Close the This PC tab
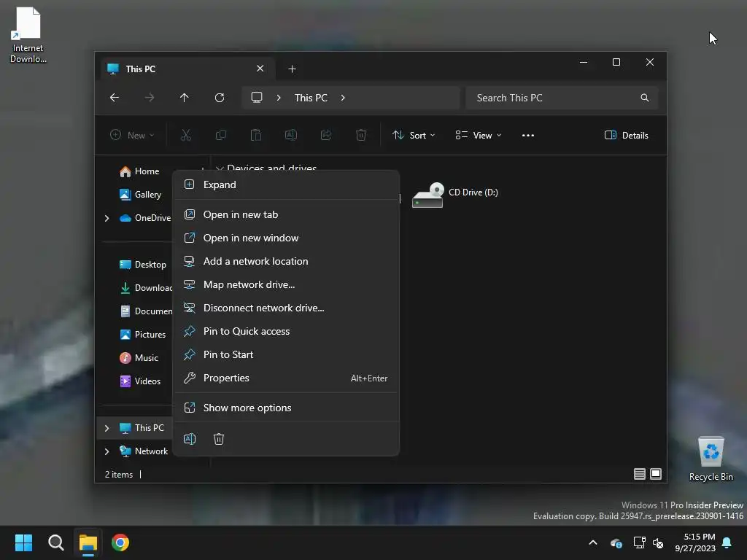 tap(260, 69)
